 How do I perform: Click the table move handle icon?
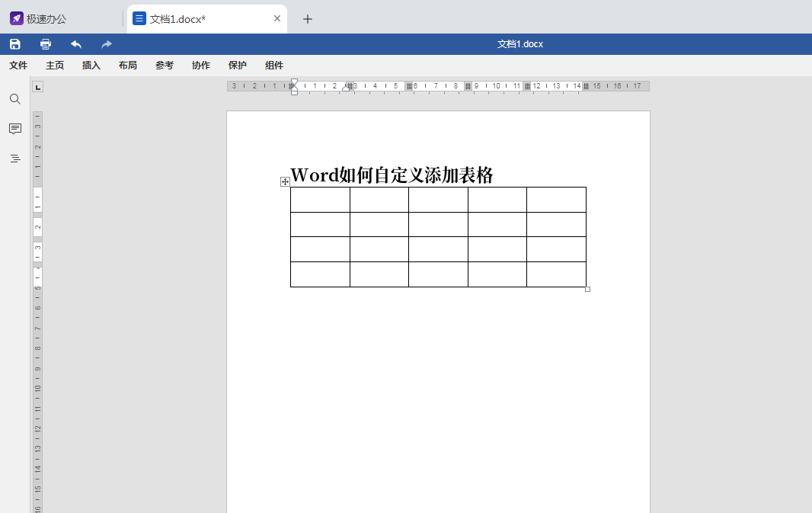[285, 182]
